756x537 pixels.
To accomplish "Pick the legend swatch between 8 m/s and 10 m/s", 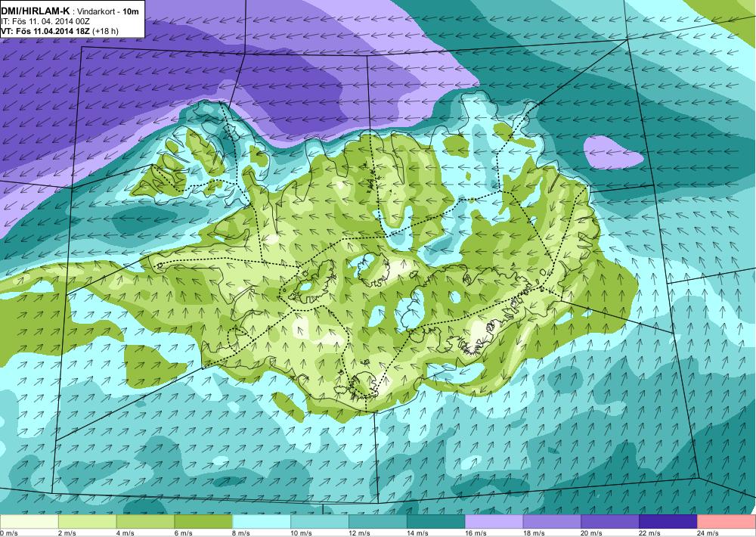I will pos(262,522).
